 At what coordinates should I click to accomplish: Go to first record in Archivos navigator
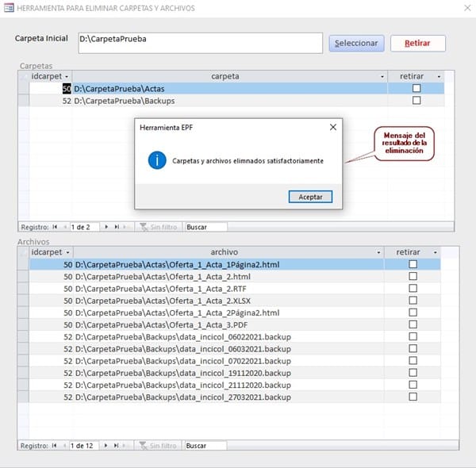pos(54,446)
